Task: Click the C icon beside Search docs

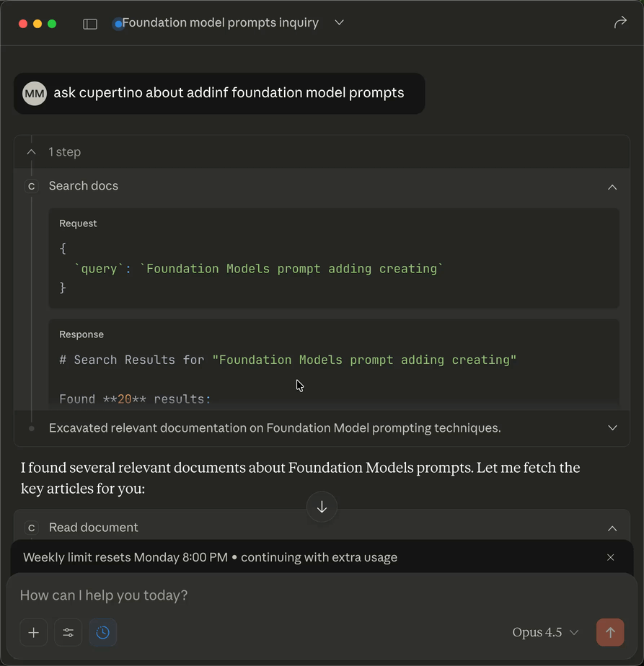Action: pos(32,186)
